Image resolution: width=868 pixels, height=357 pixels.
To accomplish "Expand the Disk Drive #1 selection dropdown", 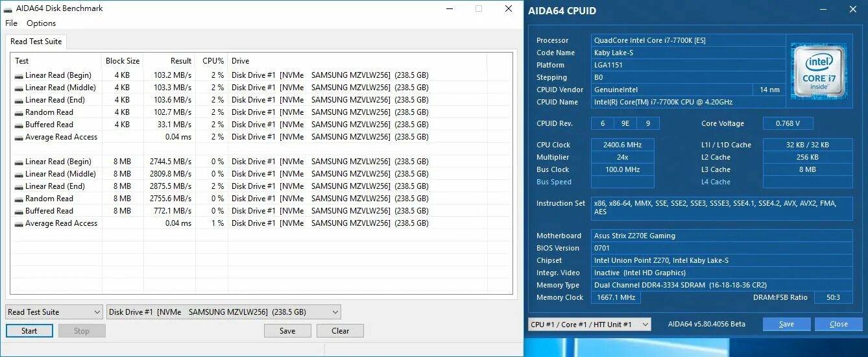I will pyautogui.click(x=224, y=312).
